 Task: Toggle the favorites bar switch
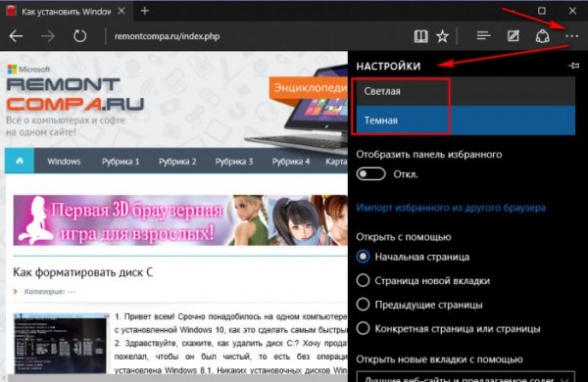tap(370, 174)
